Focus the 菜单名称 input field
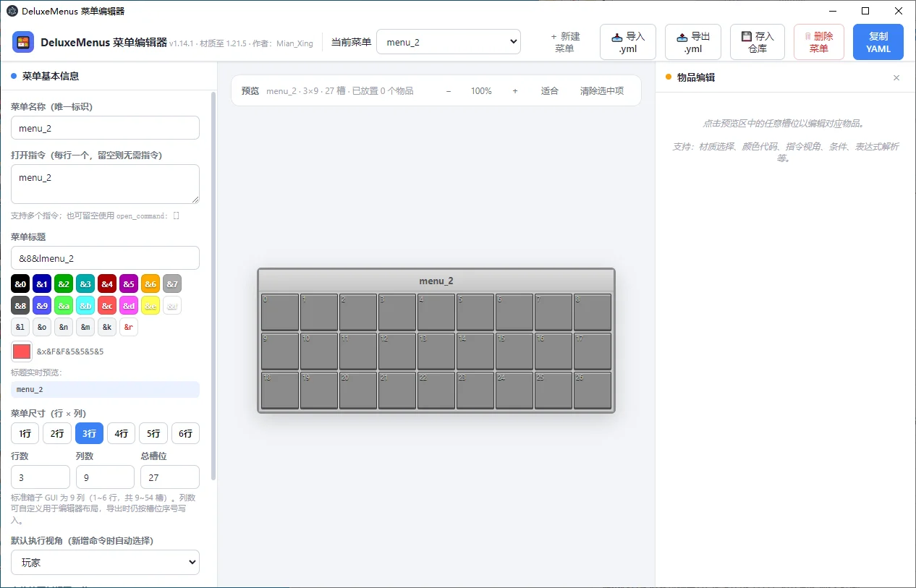This screenshot has width=916, height=588. coord(105,128)
